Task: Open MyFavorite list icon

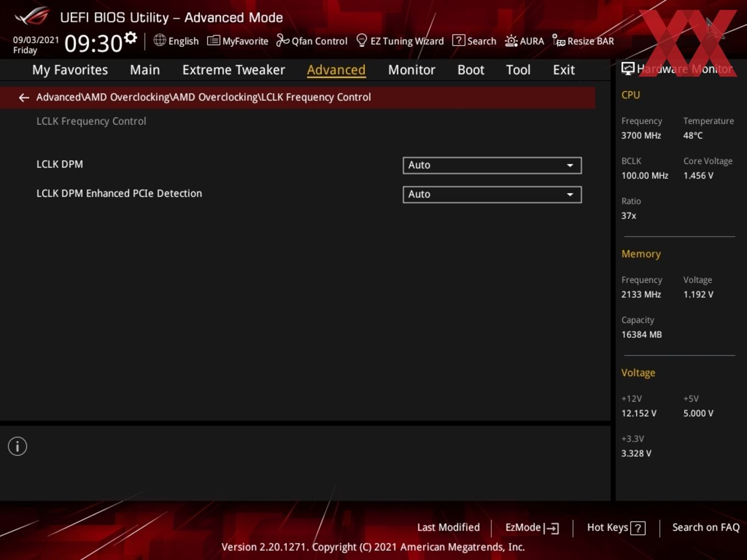Action: click(214, 41)
